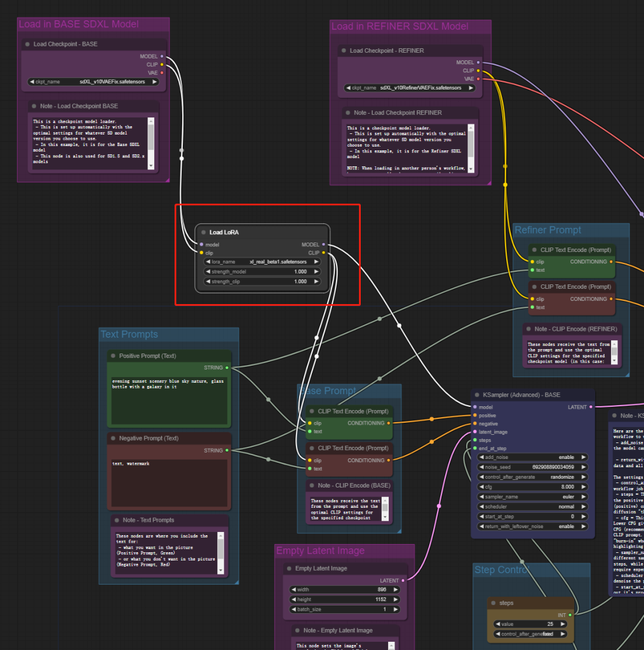
Task: Click the strength_model 1.000 value slider field
Action: tap(262, 272)
